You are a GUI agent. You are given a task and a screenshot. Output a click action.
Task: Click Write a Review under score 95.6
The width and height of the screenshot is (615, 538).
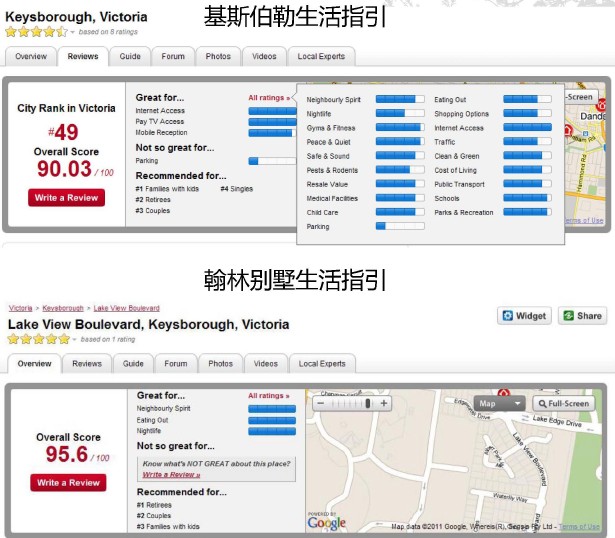pyautogui.click(x=67, y=483)
